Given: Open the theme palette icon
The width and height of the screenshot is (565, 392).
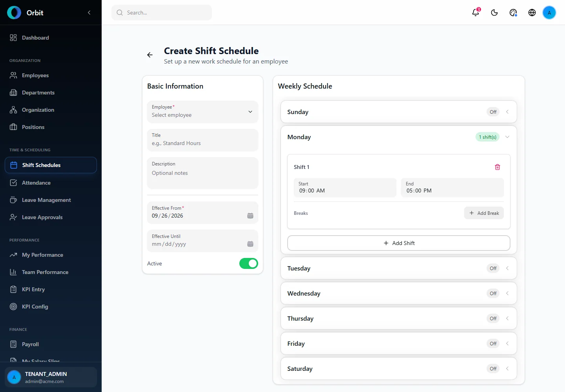Looking at the screenshot, I should (513, 13).
